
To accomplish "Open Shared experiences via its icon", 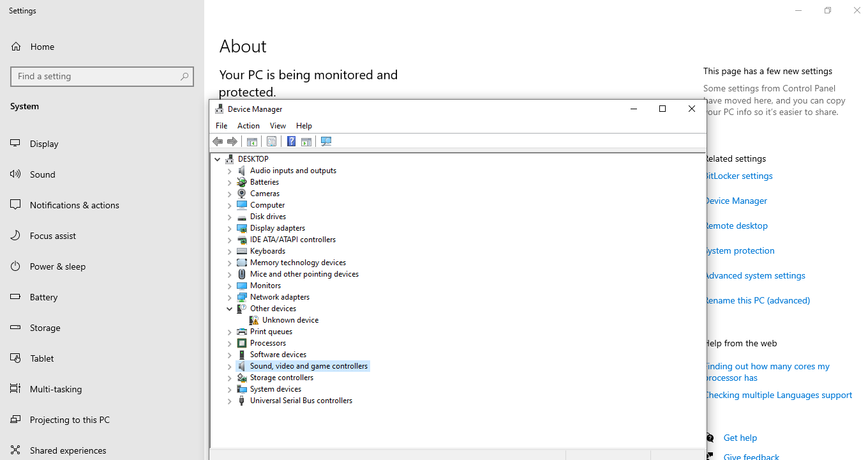I will [x=15, y=450].
